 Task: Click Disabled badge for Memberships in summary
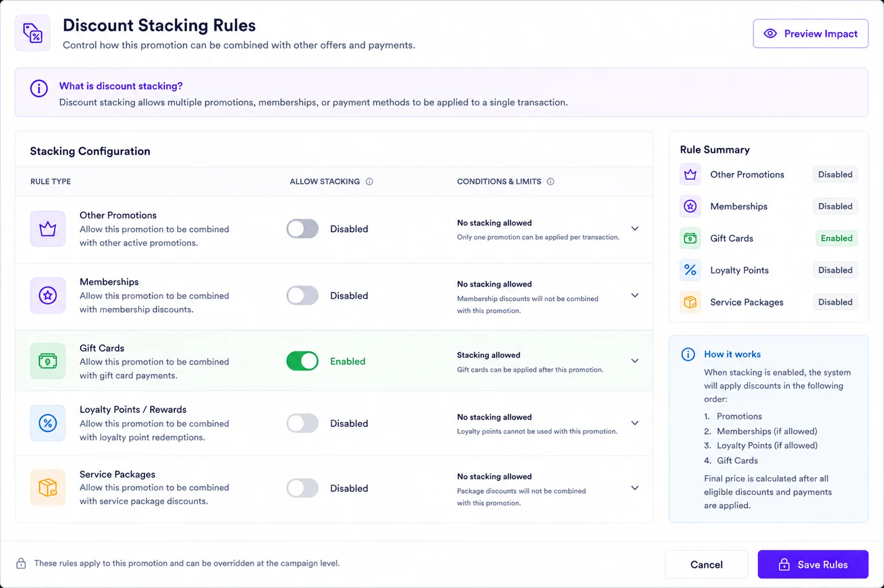pos(835,206)
